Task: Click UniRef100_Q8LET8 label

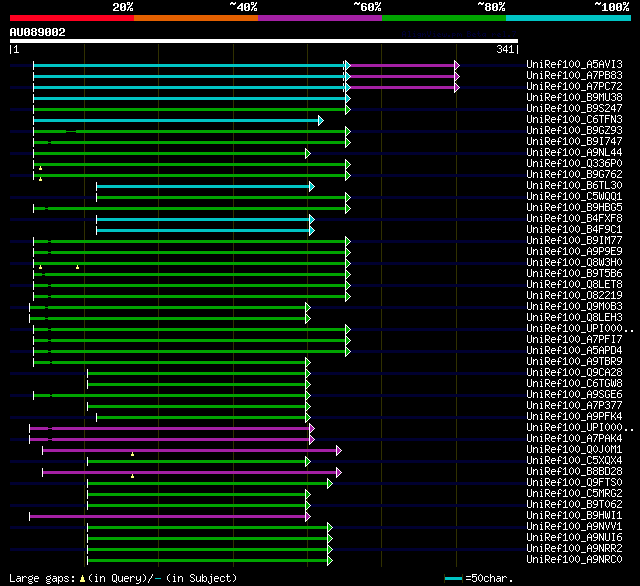Action: tap(574, 285)
